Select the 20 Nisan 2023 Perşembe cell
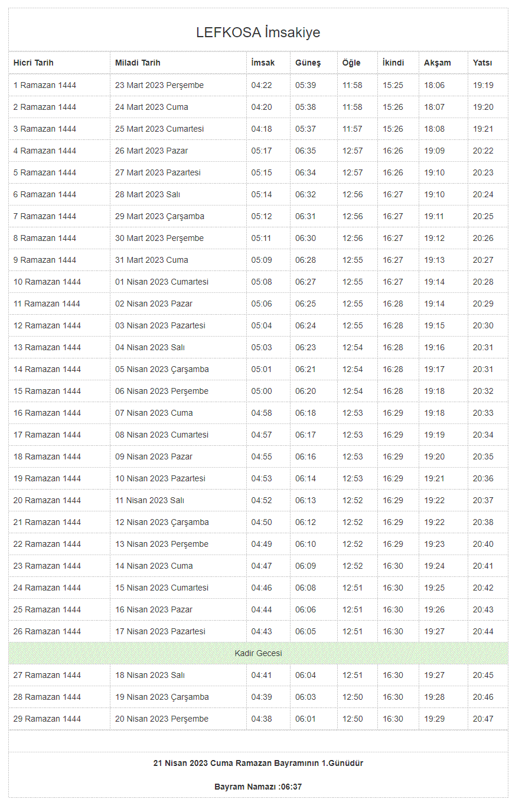 [162, 719]
